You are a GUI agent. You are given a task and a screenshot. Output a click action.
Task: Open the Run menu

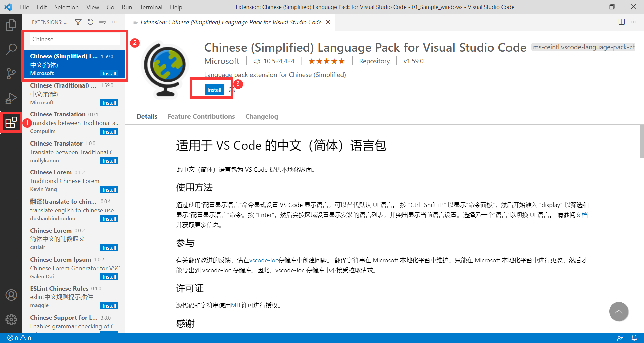click(x=127, y=7)
